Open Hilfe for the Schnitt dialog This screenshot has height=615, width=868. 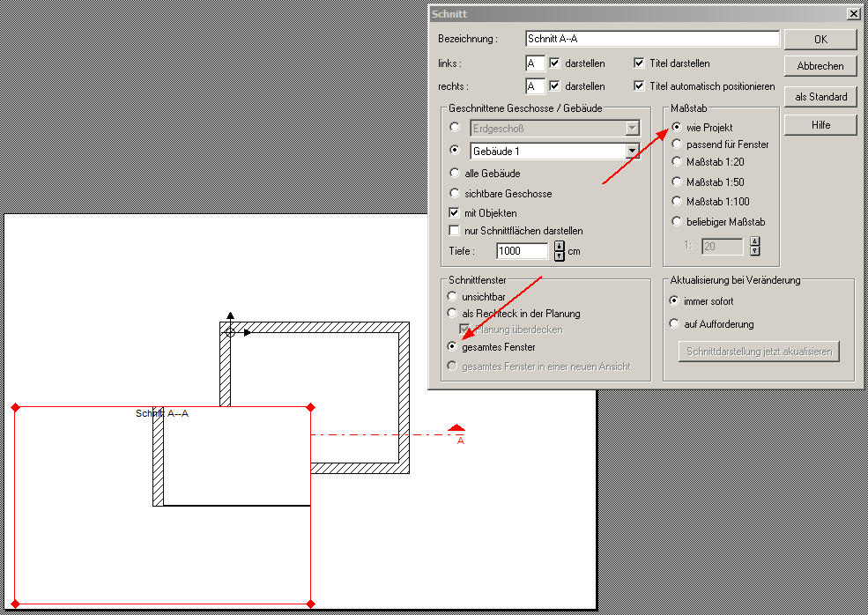click(x=820, y=125)
